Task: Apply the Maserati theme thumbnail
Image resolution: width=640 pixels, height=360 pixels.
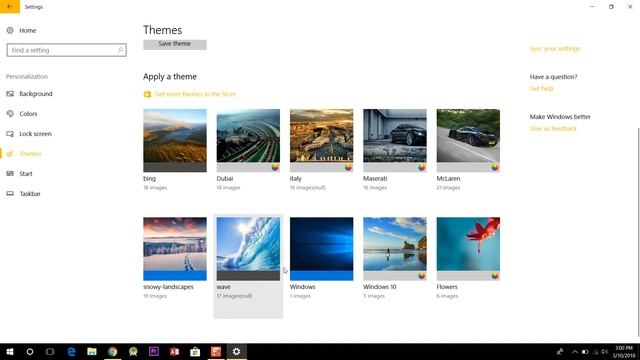Action: [395, 140]
